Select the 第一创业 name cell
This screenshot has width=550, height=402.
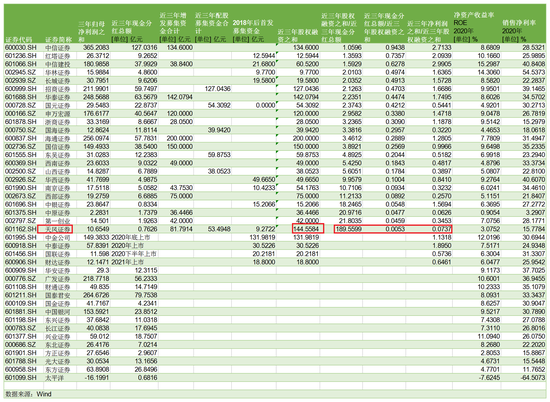click(x=58, y=221)
